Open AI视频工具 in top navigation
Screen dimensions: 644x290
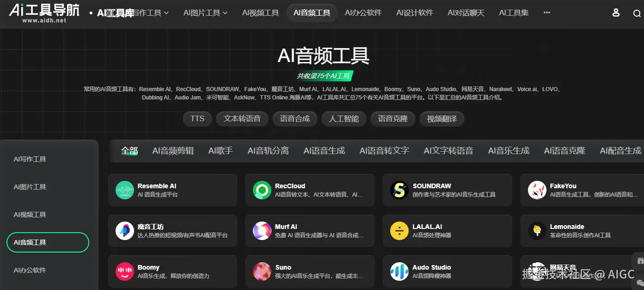click(261, 13)
